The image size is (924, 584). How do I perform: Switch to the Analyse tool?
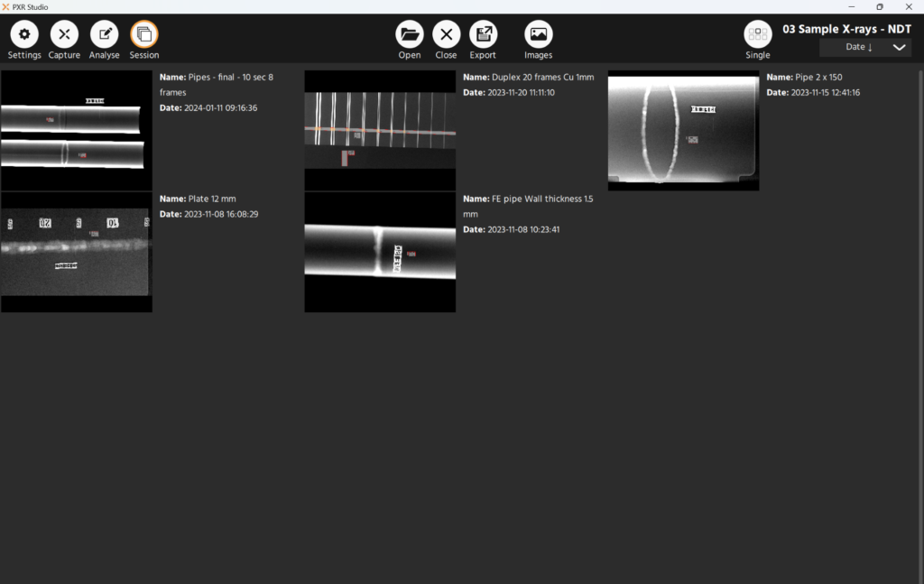[x=104, y=35]
